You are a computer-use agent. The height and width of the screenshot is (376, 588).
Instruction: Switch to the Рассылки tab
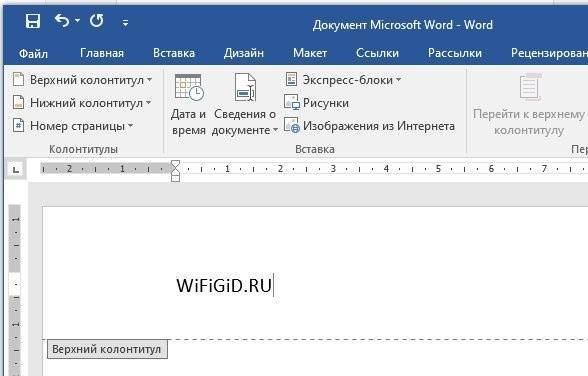(x=454, y=53)
